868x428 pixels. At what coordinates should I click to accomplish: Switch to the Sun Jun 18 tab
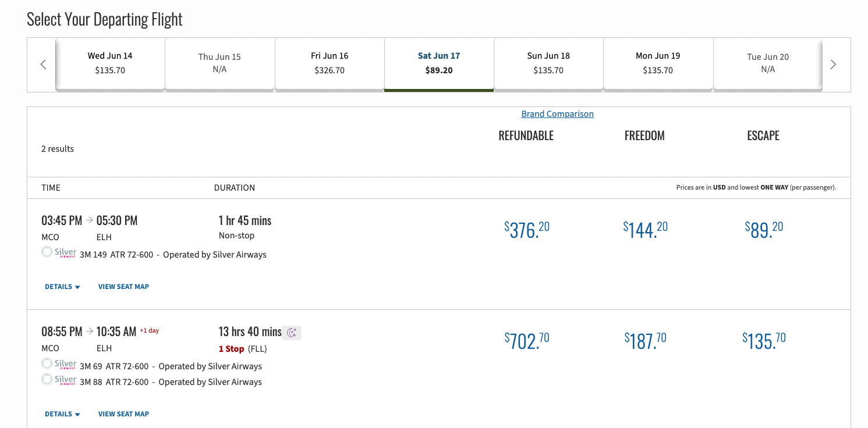(x=548, y=63)
